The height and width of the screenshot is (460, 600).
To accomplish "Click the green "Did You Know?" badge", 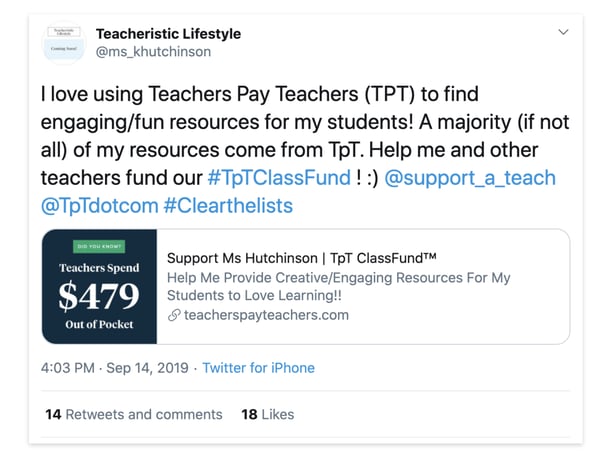I will pyautogui.click(x=99, y=246).
